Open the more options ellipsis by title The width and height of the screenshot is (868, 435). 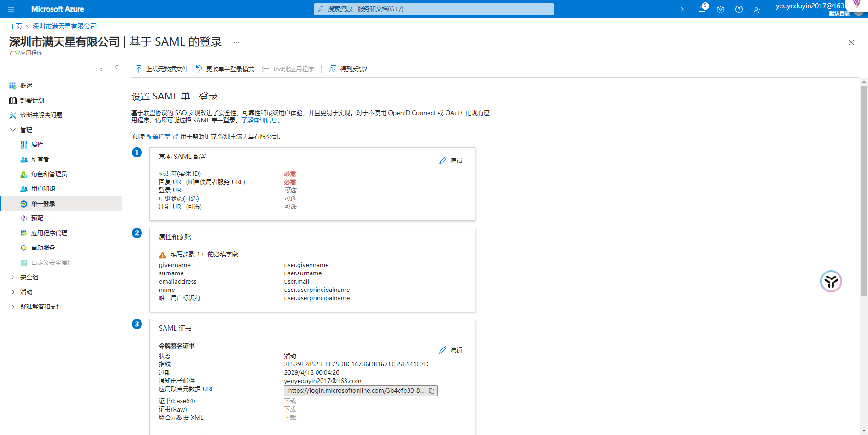pyautogui.click(x=236, y=42)
